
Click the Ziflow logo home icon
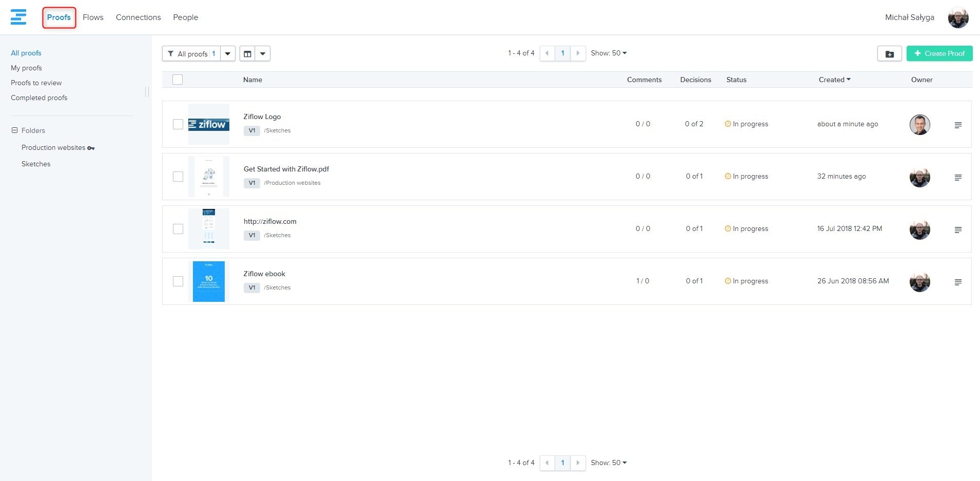click(18, 17)
